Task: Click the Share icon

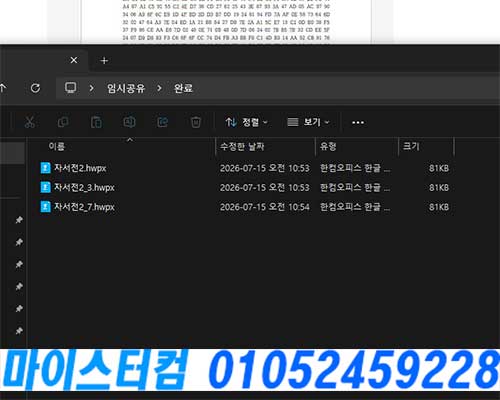Action: [163, 122]
